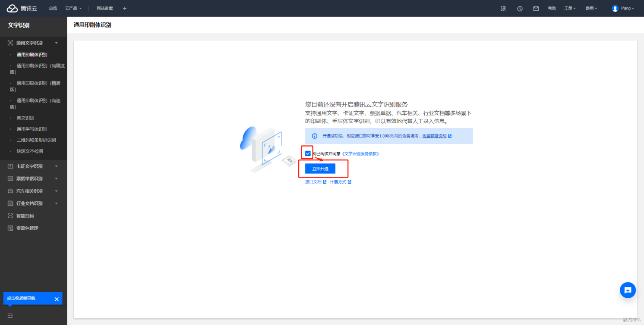Collapse the 通用文字识别 sidebar group arrow
Viewport: 644px width, 325px height.
click(x=56, y=43)
